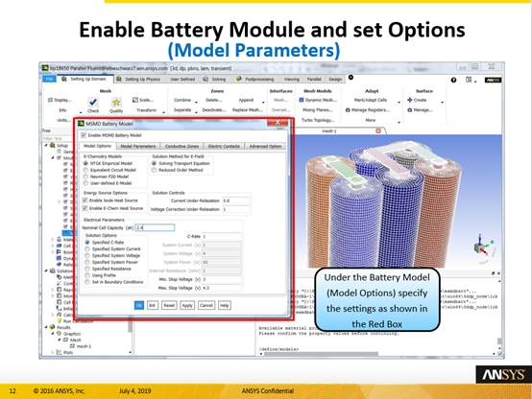Click the mesh Check icon

pos(93,102)
